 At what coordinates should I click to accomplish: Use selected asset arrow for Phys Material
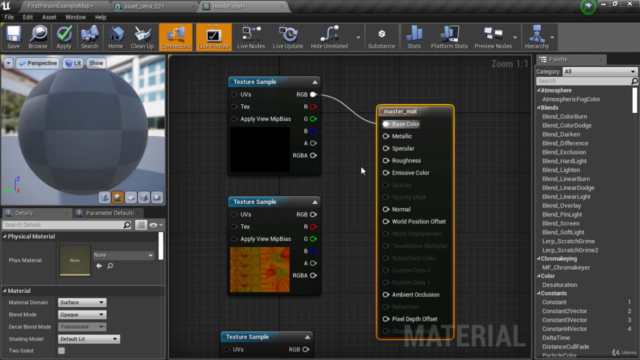[99, 266]
